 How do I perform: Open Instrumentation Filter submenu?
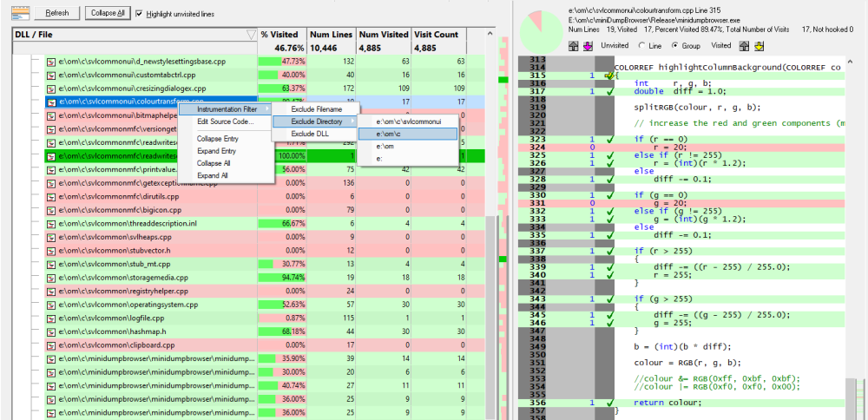coord(227,109)
